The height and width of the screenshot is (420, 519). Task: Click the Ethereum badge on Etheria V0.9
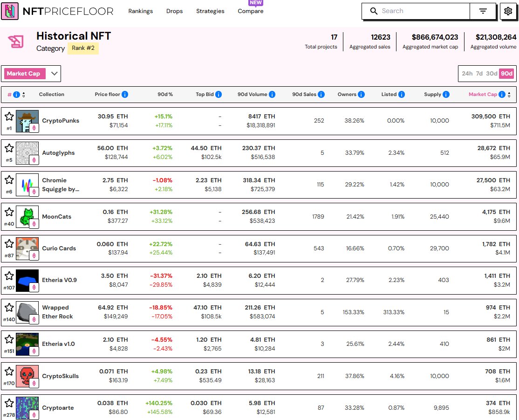34,287
